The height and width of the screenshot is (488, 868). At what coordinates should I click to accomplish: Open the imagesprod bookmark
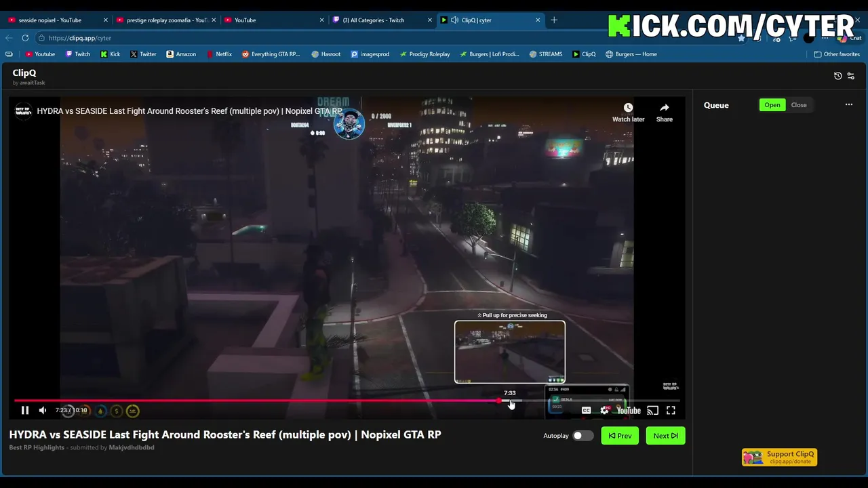[x=370, y=54]
